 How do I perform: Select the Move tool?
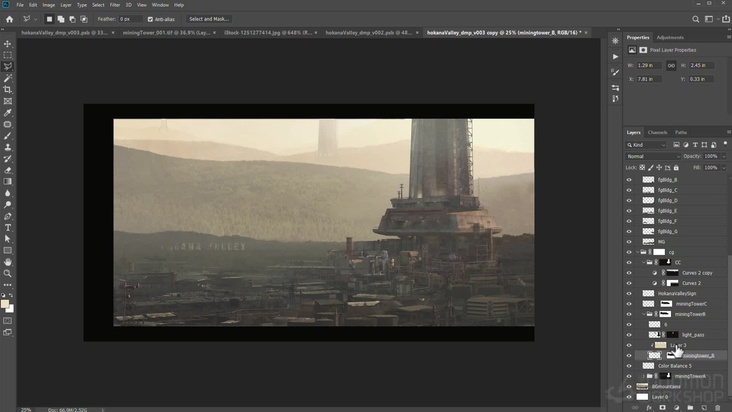[x=7, y=43]
